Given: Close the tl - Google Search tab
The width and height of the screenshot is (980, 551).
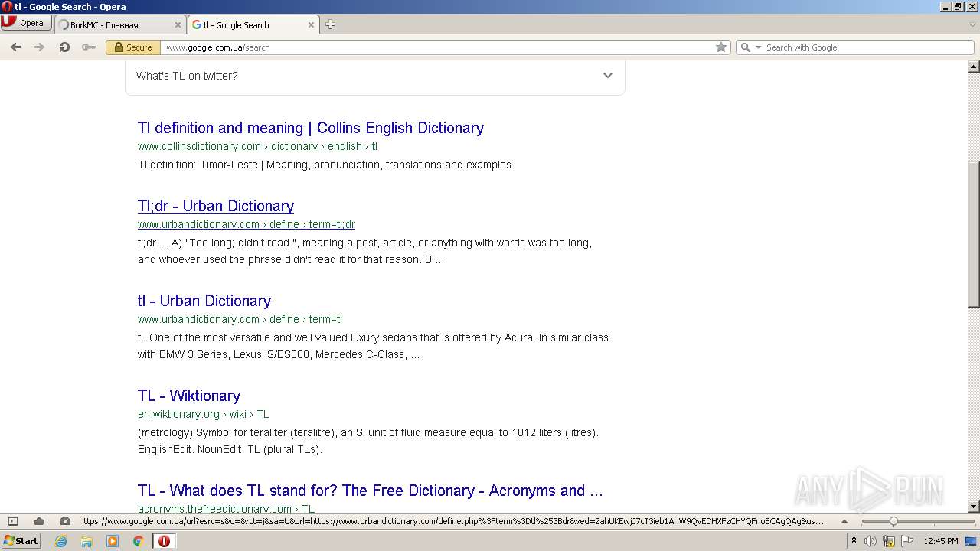Looking at the screenshot, I should coord(311,24).
